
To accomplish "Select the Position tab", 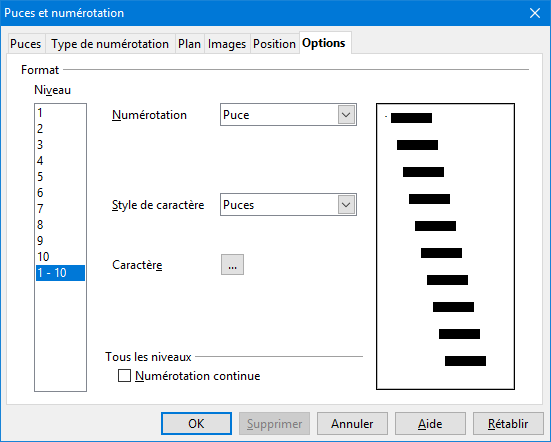I will 274,44.
